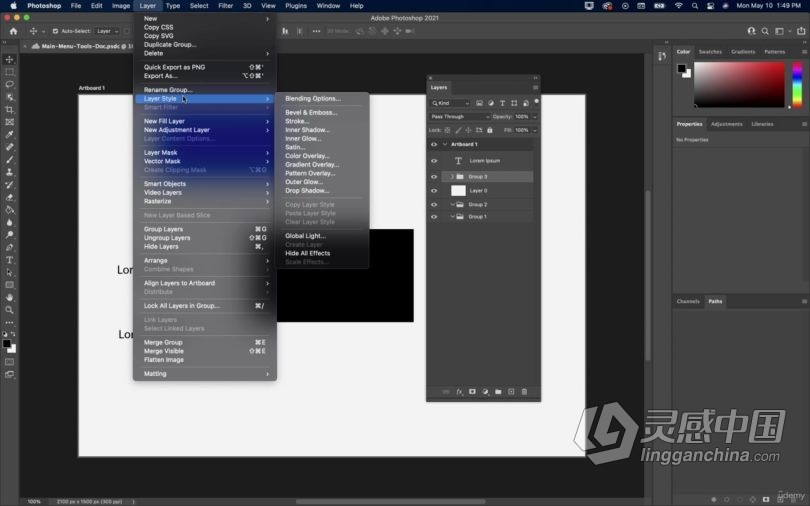The image size is (810, 506).
Task: Click the fx add layer style icon
Action: pos(459,392)
